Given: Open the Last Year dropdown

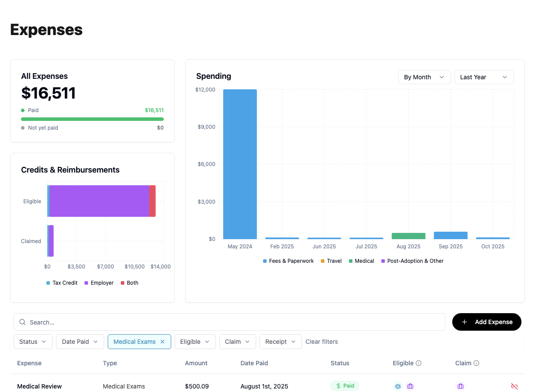Looking at the screenshot, I should (484, 77).
